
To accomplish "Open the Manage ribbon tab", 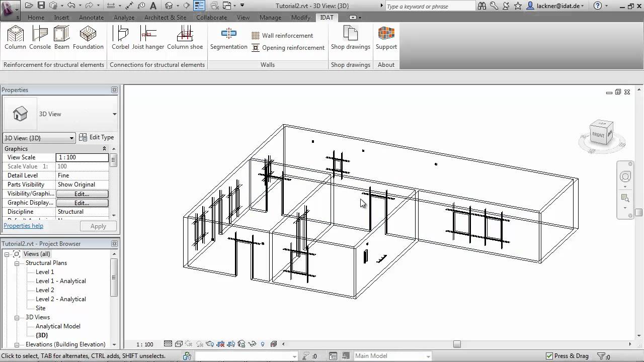I will click(270, 17).
